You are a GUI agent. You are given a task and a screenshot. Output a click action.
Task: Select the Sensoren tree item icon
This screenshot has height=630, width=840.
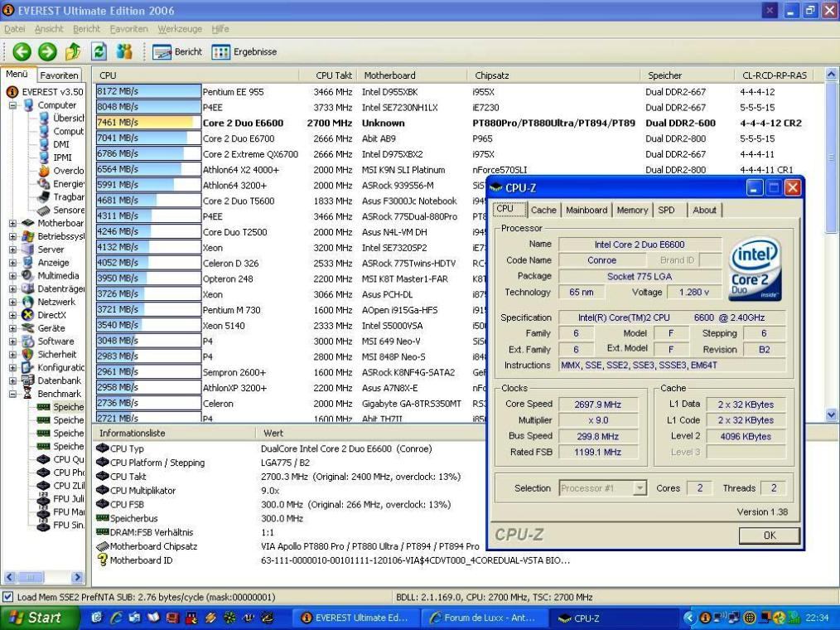(44, 211)
